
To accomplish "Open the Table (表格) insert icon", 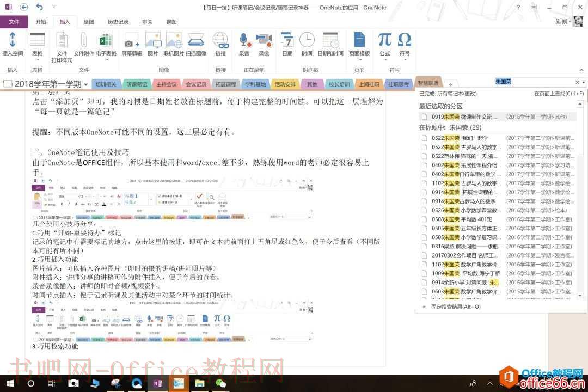I will [37, 40].
